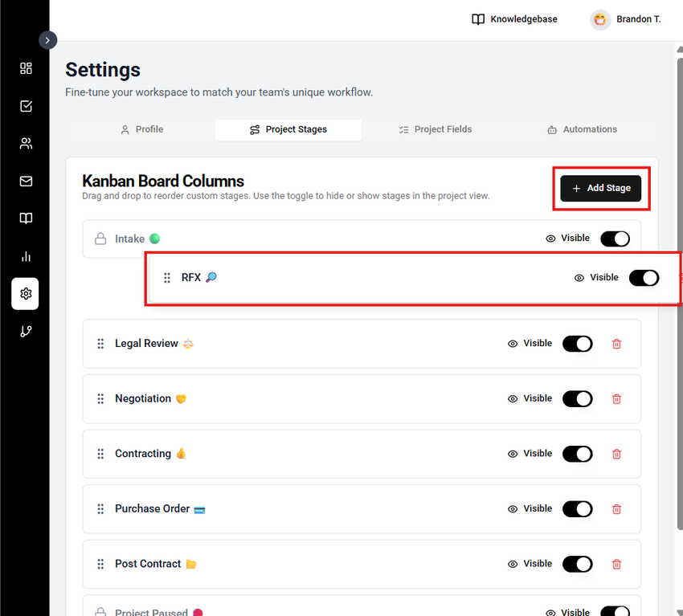The height and width of the screenshot is (616, 683).
Task: Turn off Post Contract visibility switch
Action: pyautogui.click(x=577, y=564)
